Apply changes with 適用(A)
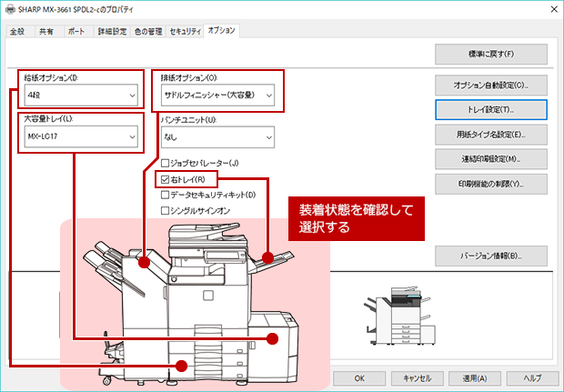Viewport: 564px width, 392px height. click(x=475, y=378)
